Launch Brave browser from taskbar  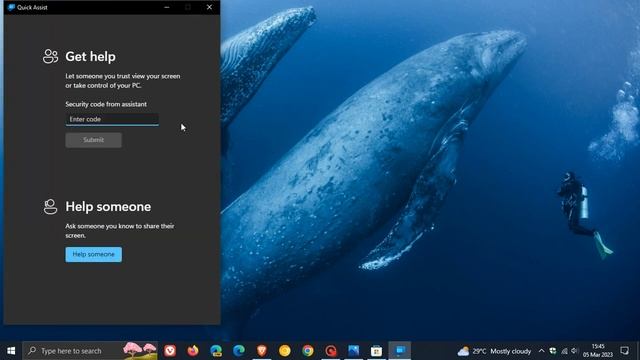pyautogui.click(x=262, y=351)
